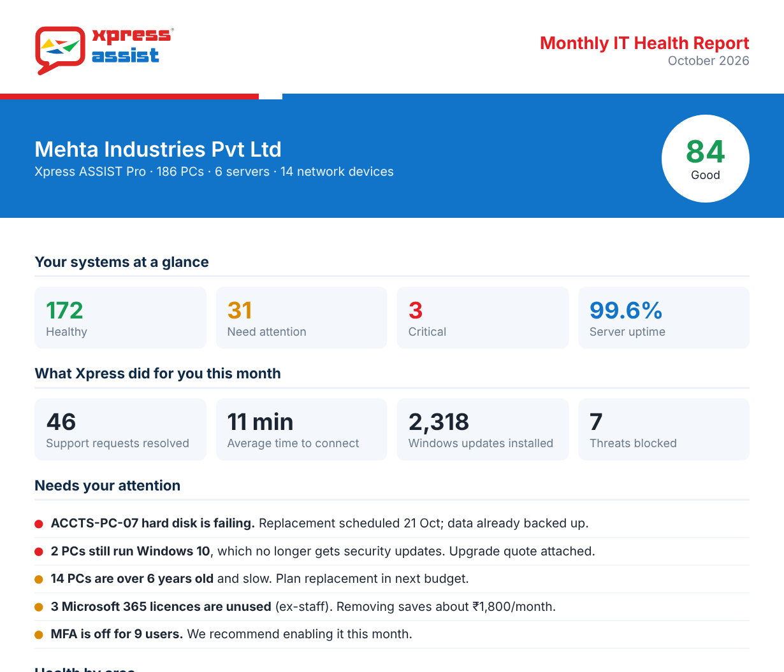Select the 46 Support requests resolved card
Screen dimensions: 784x672
120,429
